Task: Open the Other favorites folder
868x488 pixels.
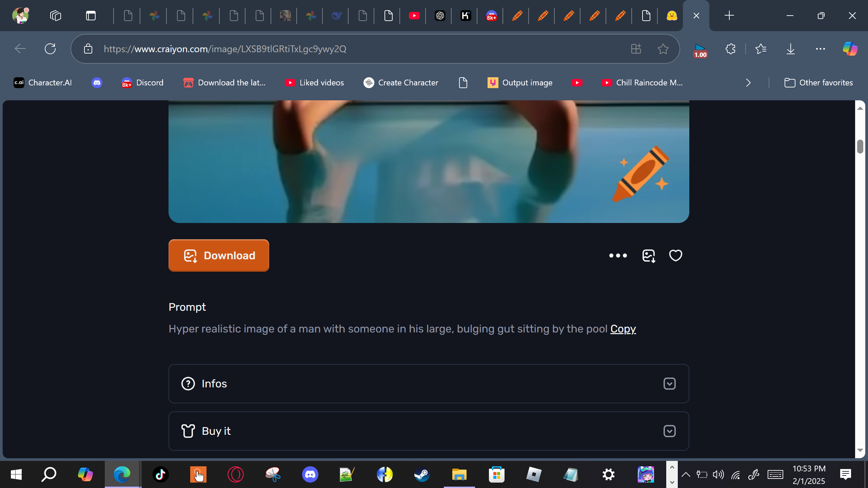Action: [x=818, y=83]
